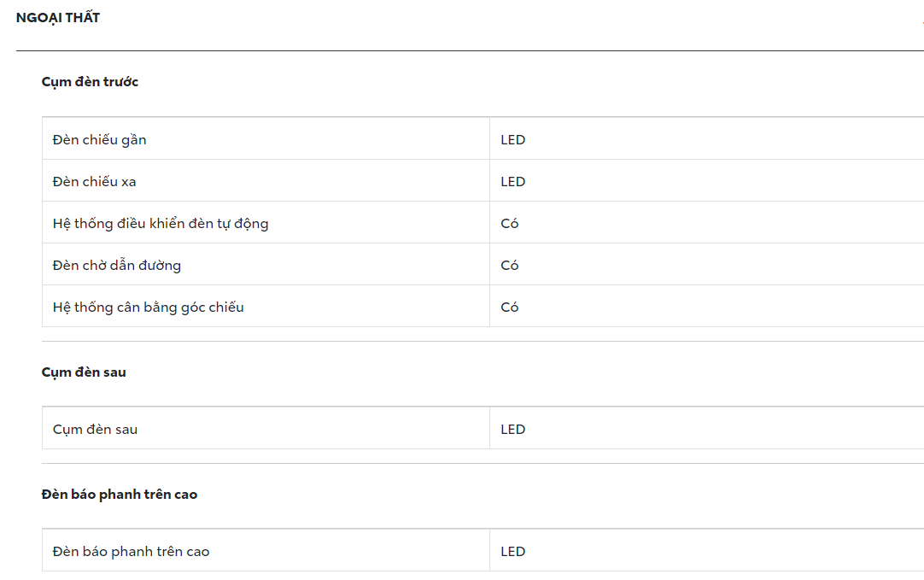The height and width of the screenshot is (580, 924).
Task: Click Có value for automatic light control row
Action: (x=510, y=224)
